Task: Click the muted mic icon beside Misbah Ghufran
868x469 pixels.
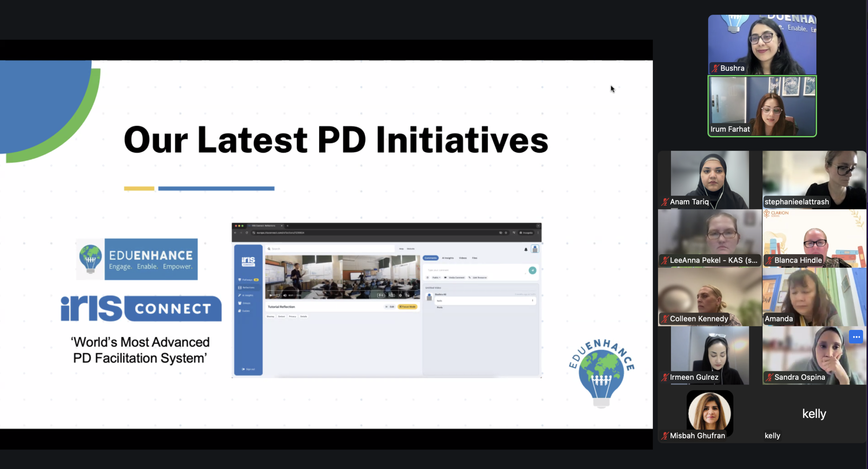Action: click(x=665, y=435)
